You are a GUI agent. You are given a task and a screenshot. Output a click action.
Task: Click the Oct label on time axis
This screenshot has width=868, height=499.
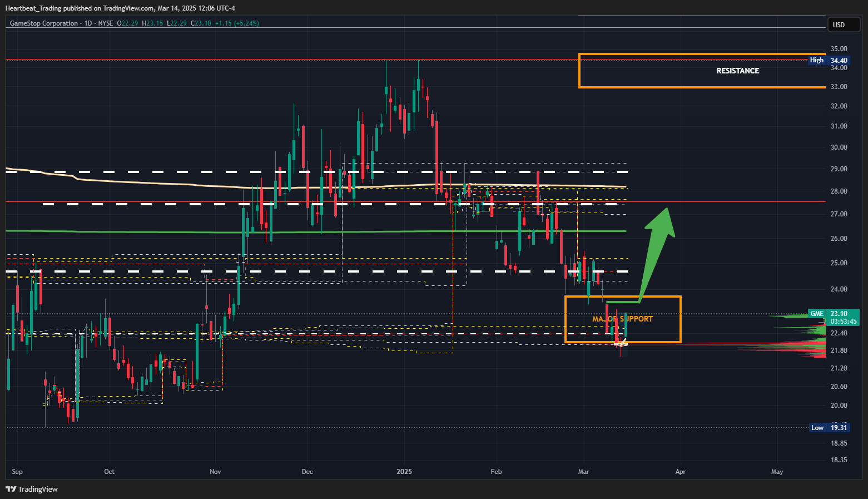(110, 472)
